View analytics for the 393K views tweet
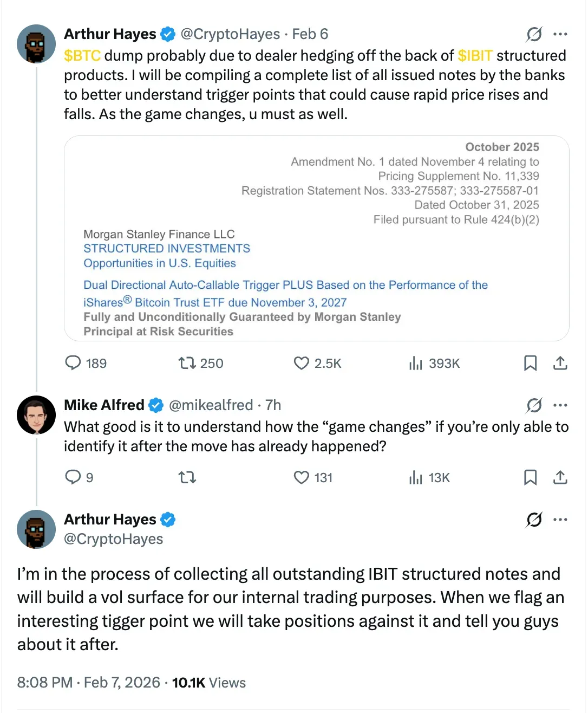Screen dimensions: 588x713 415,363
